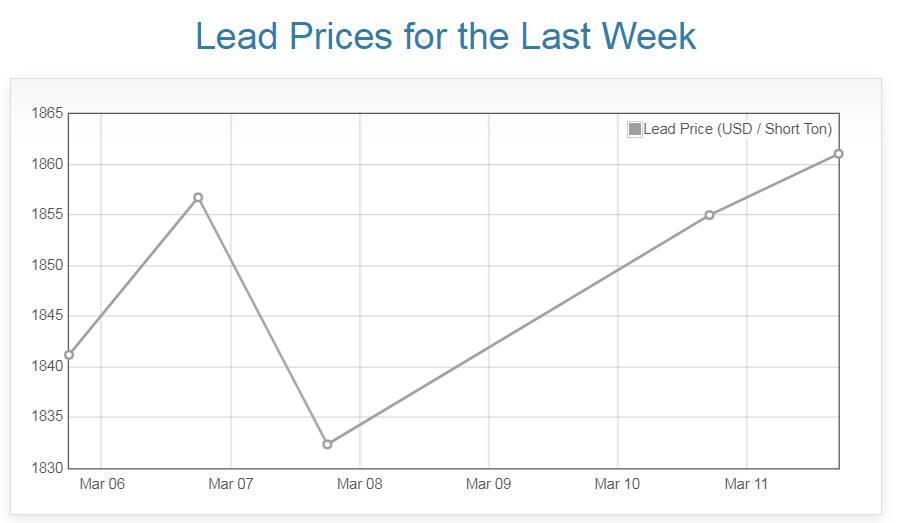The width and height of the screenshot is (897, 523).
Task: Click the 1845 y-axis label
Action: tap(47, 316)
